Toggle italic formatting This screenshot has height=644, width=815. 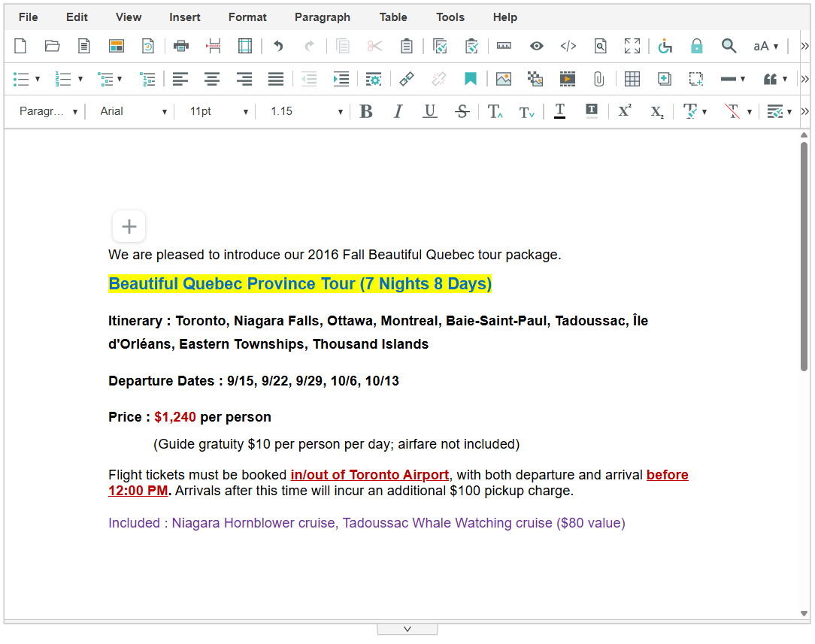click(x=398, y=111)
